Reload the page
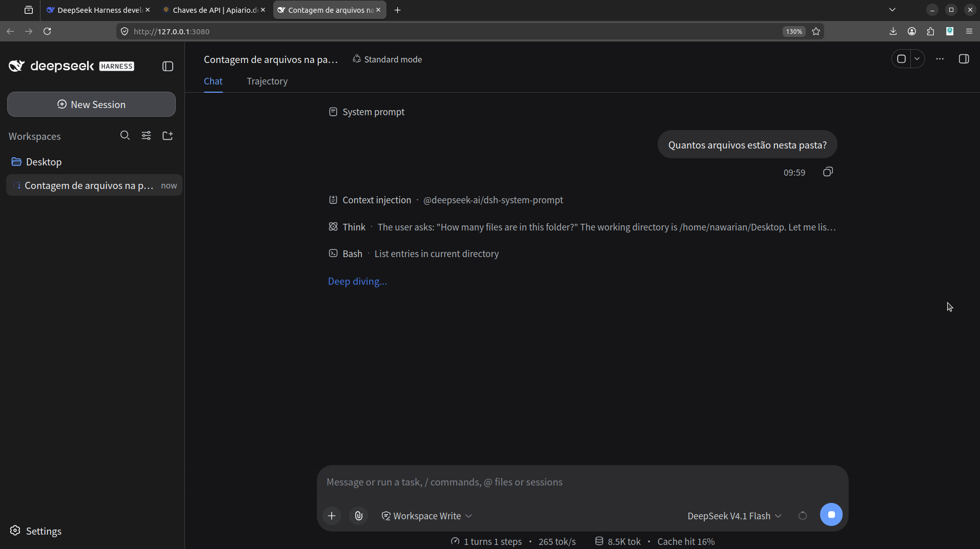The height and width of the screenshot is (549, 980). [47, 31]
